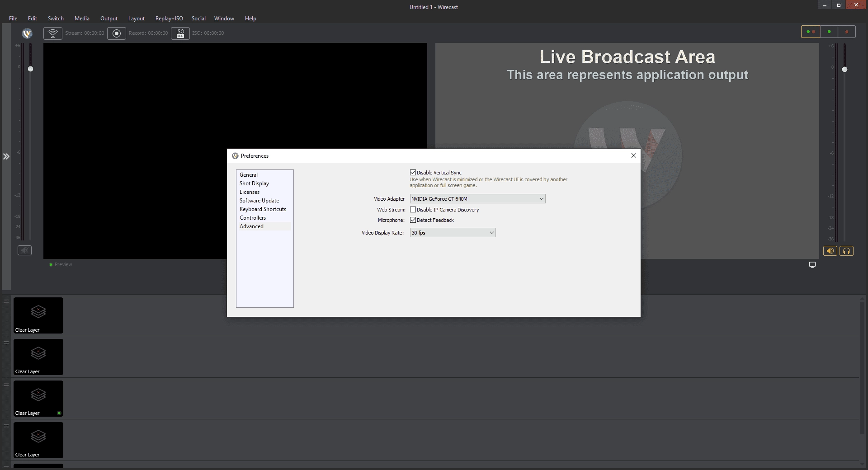Close the Preferences dialog
Image resolution: width=868 pixels, height=470 pixels.
[x=634, y=155]
